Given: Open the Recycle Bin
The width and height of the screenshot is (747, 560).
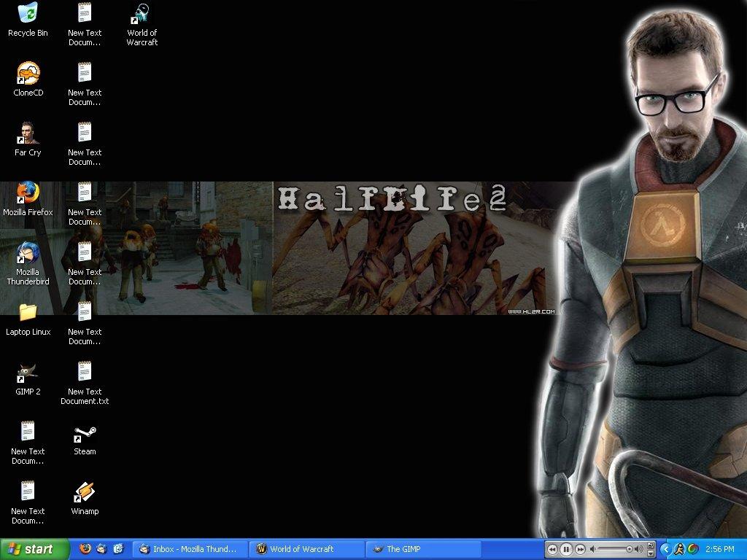Looking at the screenshot, I should (28, 14).
